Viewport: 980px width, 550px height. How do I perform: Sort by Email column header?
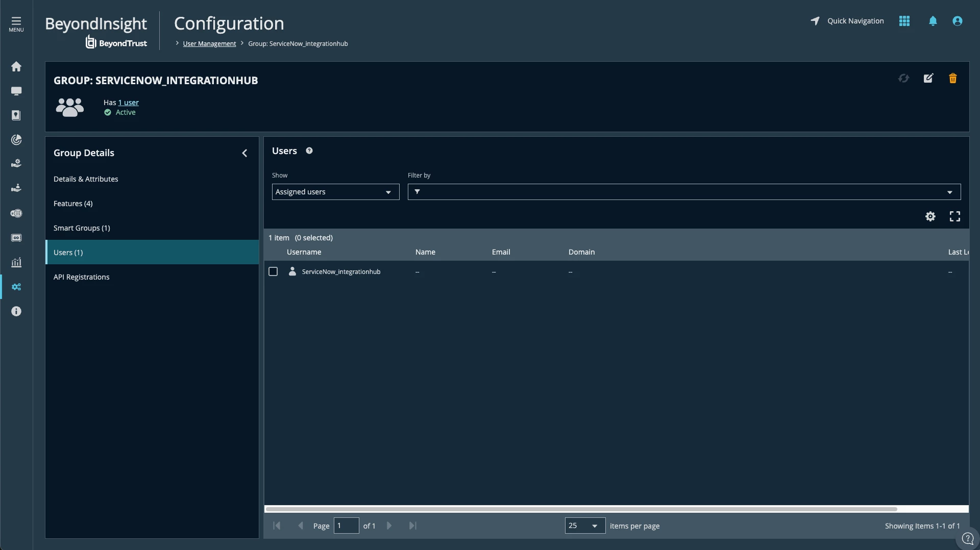(501, 252)
